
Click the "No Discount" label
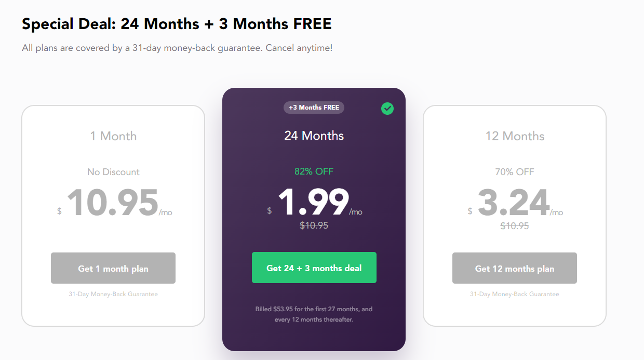coord(113,172)
